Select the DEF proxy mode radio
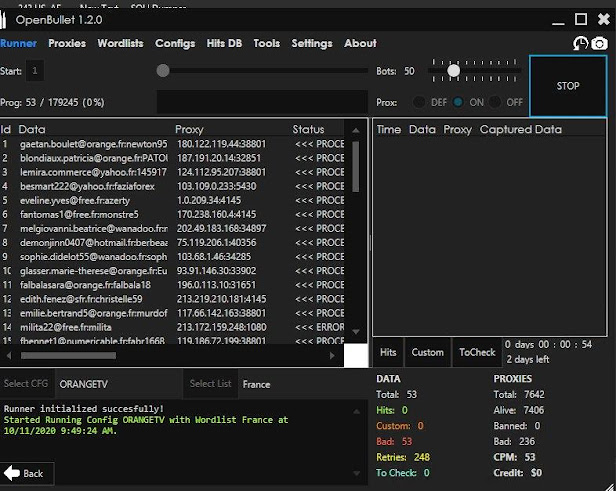The image size is (616, 491). [419, 103]
